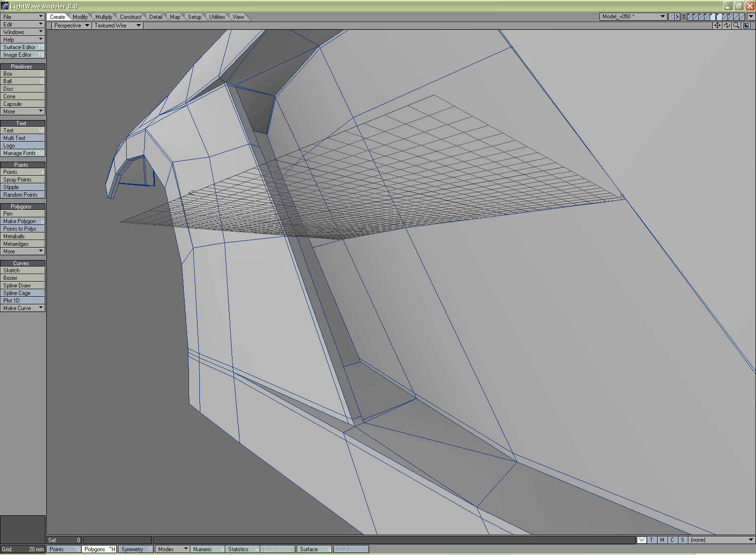This screenshot has height=555, width=756.
Task: Expand Polygons More dropdown
Action: click(23, 251)
